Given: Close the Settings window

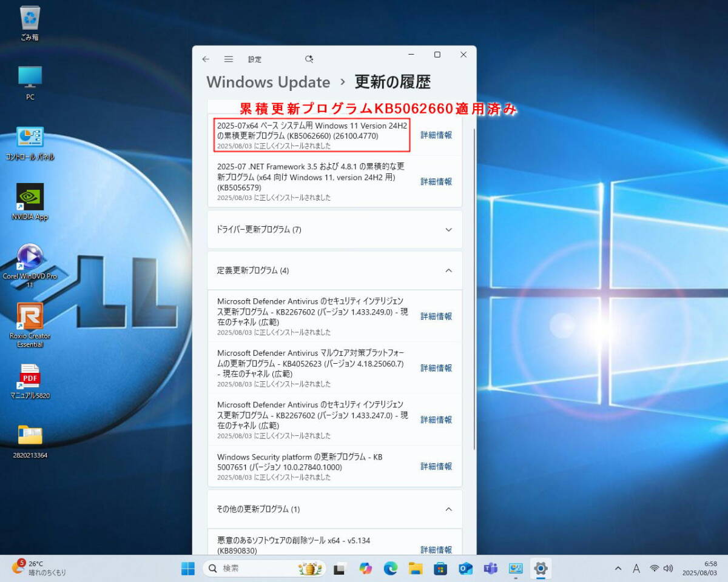Looking at the screenshot, I should pos(463,55).
